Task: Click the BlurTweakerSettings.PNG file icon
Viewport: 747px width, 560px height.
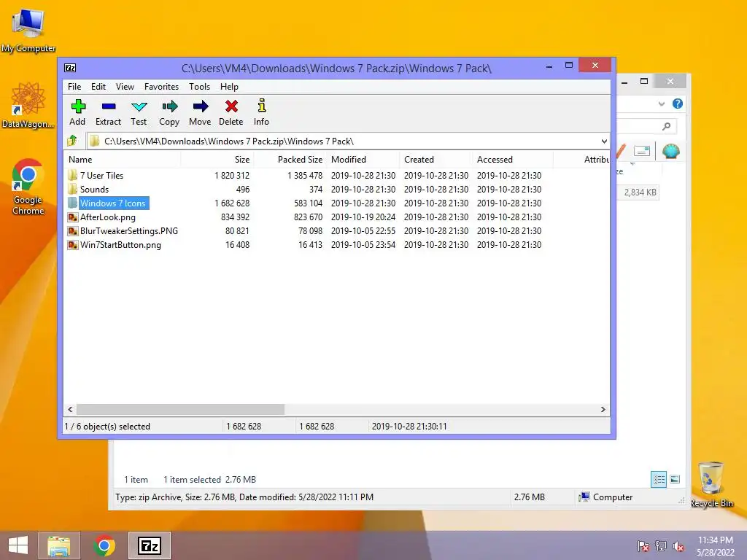Action: [x=73, y=231]
